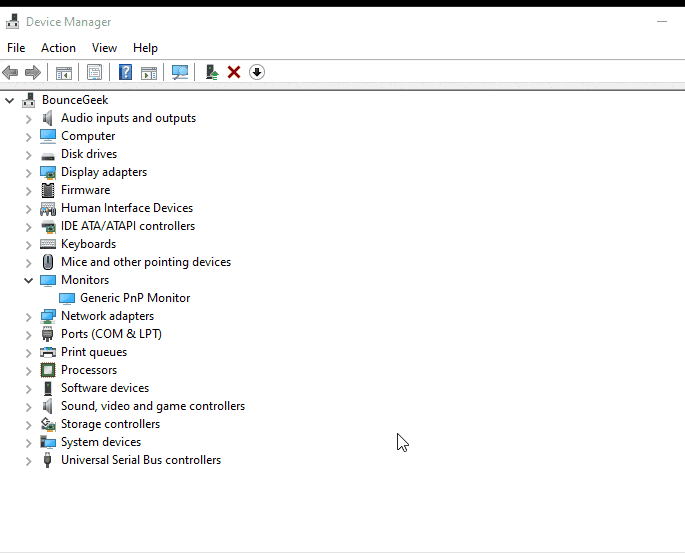Show/hide action pane toolbar icon

tap(149, 73)
